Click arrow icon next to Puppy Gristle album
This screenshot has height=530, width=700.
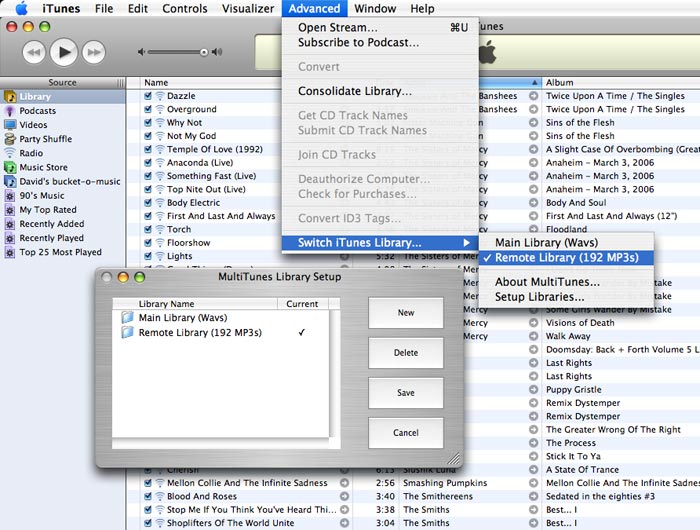(x=533, y=389)
